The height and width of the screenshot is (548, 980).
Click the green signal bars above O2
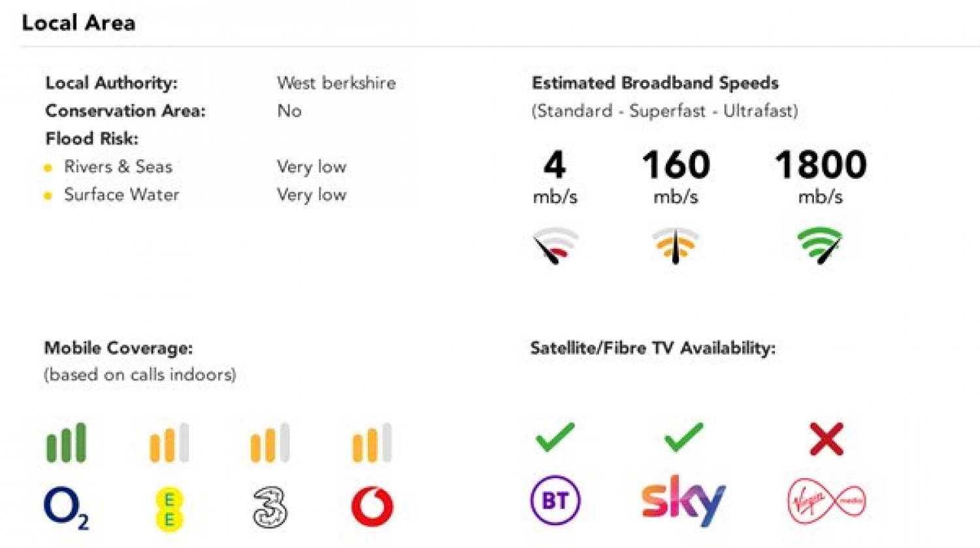point(66,443)
